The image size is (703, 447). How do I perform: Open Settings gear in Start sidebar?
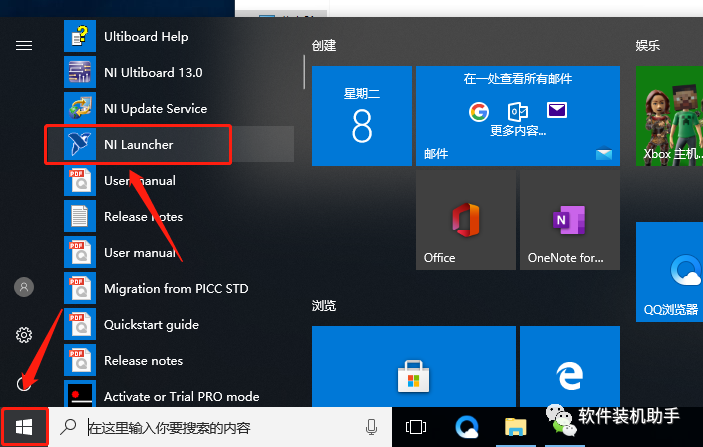click(24, 335)
